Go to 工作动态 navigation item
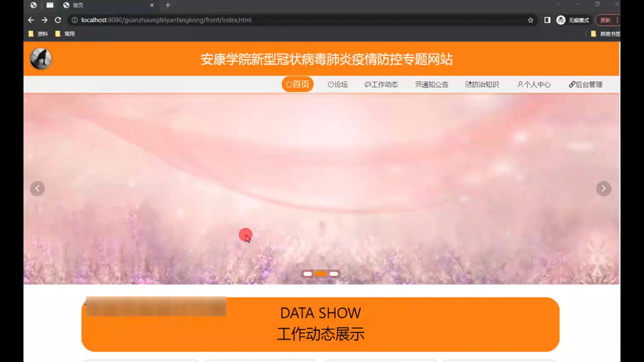The height and width of the screenshot is (362, 644). click(x=381, y=84)
